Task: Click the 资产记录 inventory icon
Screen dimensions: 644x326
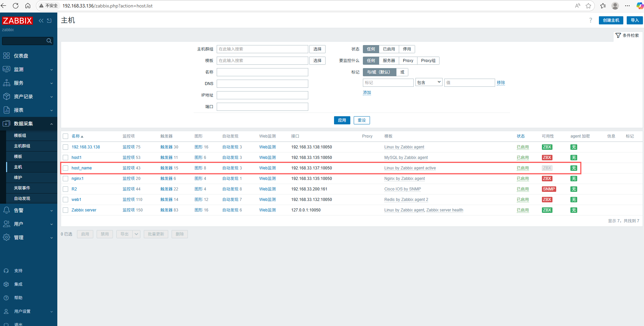Action: [6, 97]
